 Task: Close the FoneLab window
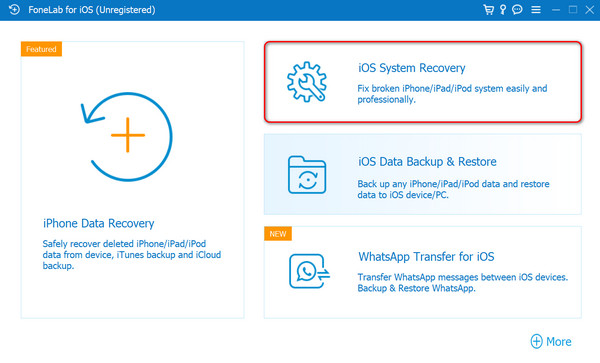[590, 10]
